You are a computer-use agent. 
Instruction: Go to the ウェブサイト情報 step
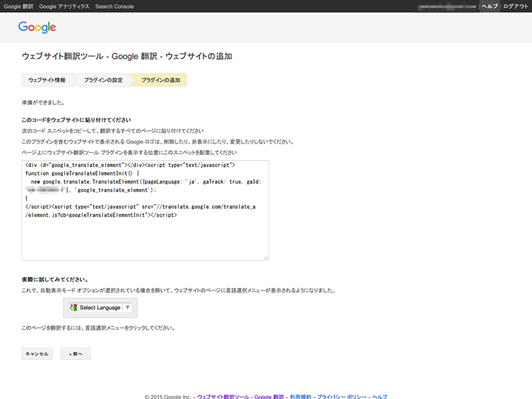47,80
